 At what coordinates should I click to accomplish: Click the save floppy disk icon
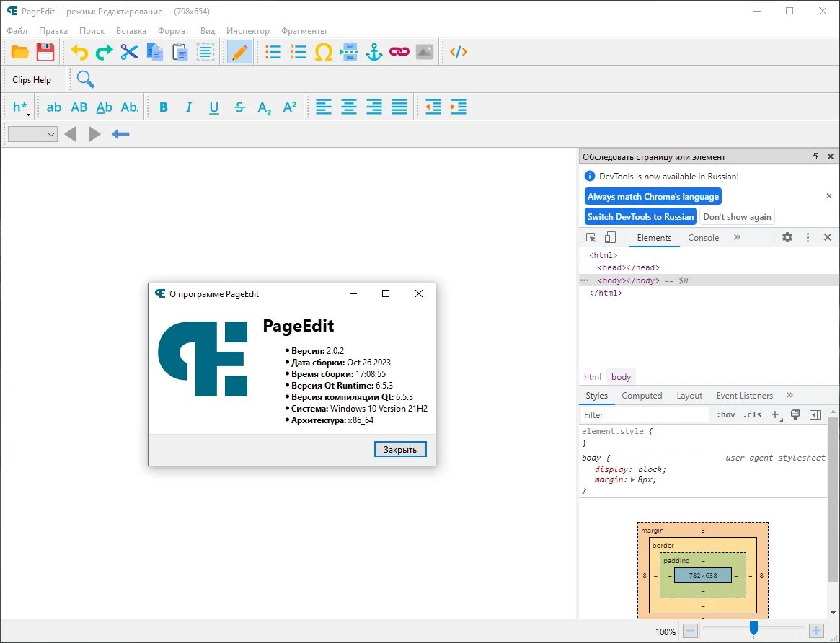coord(45,52)
